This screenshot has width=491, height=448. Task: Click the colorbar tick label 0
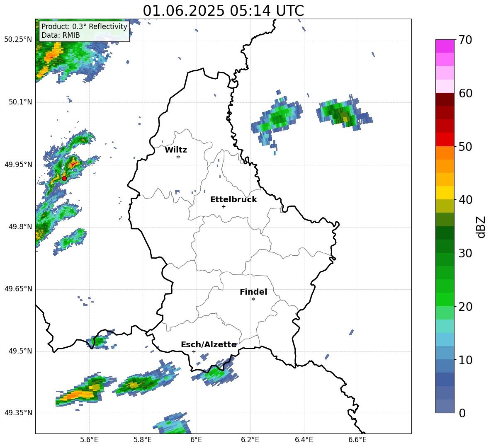[x=462, y=413]
